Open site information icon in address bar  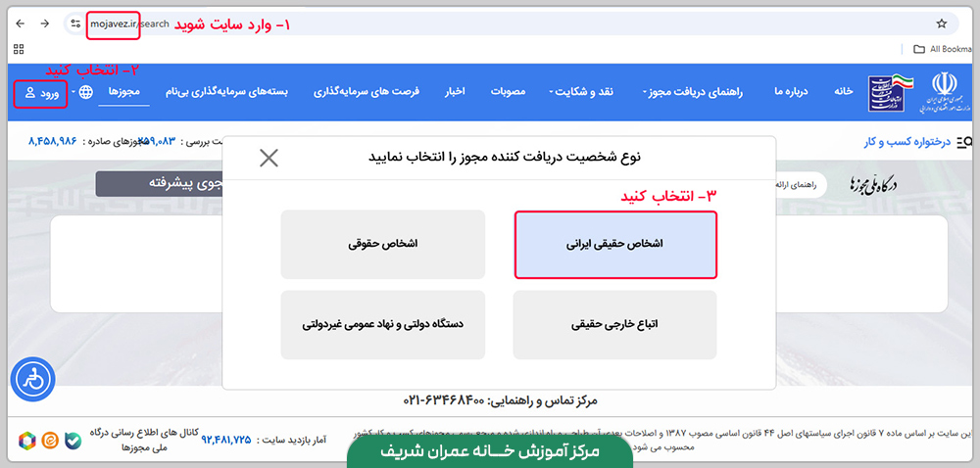pyautogui.click(x=75, y=23)
